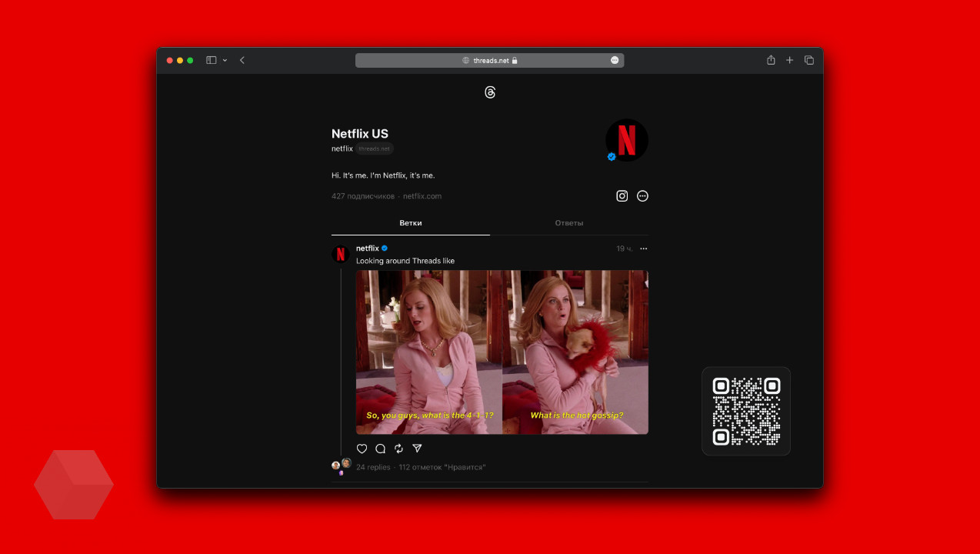Open profile more options circle icon
Image resolution: width=980 pixels, height=554 pixels.
tap(642, 196)
